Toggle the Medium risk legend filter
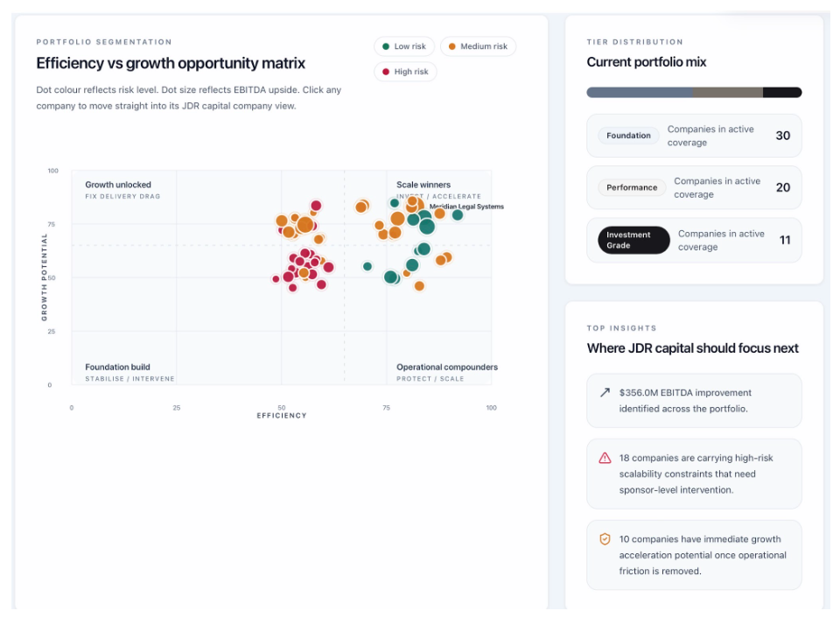Image resolution: width=840 pixels, height=632 pixels. (x=478, y=46)
